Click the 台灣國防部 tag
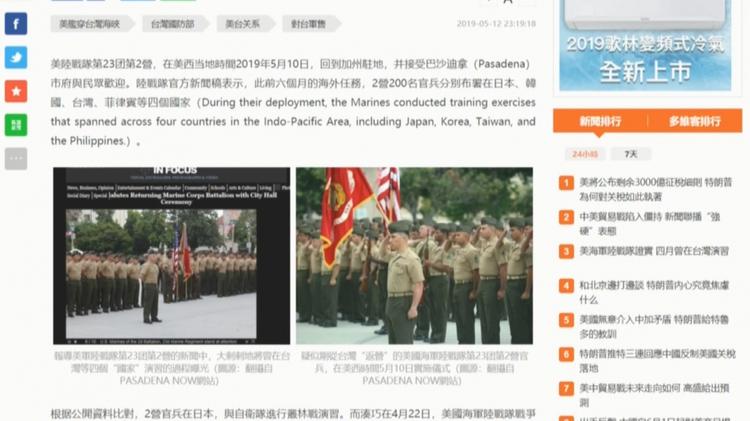Viewport: 750px width, 421px height. tap(172, 23)
